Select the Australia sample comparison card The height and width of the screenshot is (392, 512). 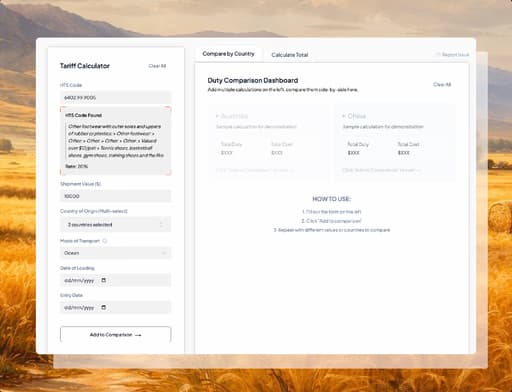[268, 143]
